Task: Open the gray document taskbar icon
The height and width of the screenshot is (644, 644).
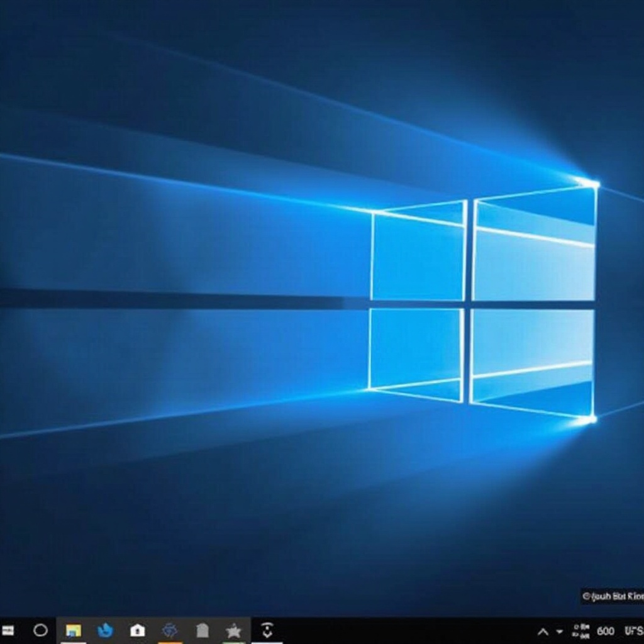Action: [202, 630]
